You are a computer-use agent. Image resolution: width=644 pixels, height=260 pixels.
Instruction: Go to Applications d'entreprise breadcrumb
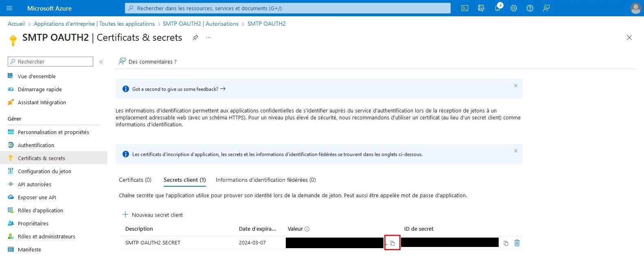click(x=94, y=24)
